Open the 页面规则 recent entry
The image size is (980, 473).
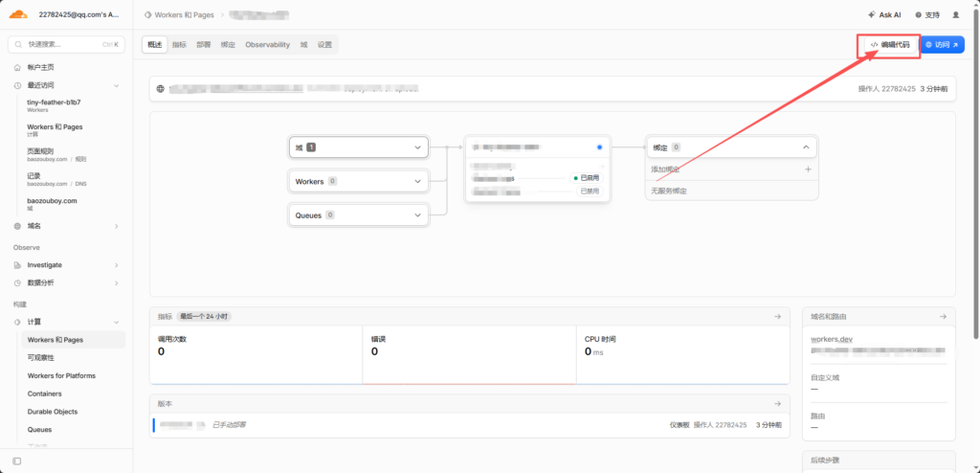(x=56, y=154)
